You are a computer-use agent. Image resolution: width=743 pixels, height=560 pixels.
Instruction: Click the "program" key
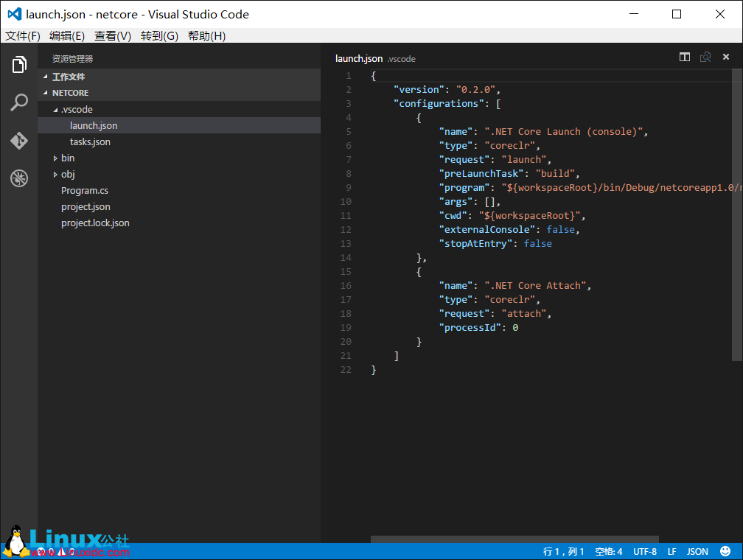pos(464,188)
